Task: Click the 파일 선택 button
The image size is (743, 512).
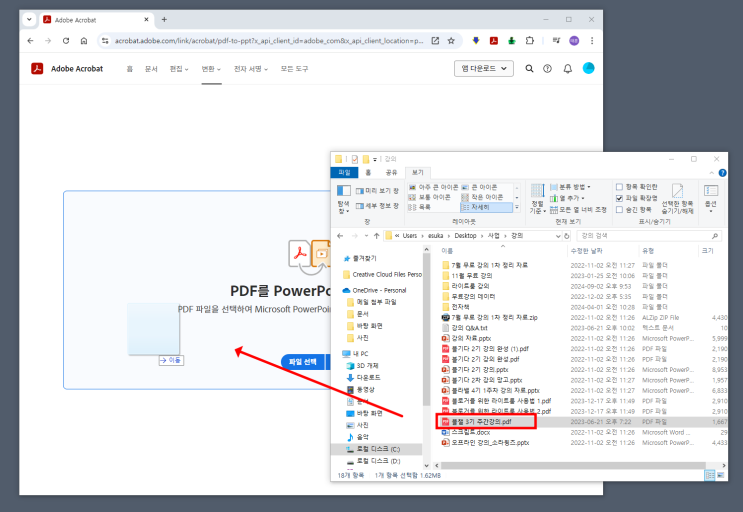Action: point(303,361)
